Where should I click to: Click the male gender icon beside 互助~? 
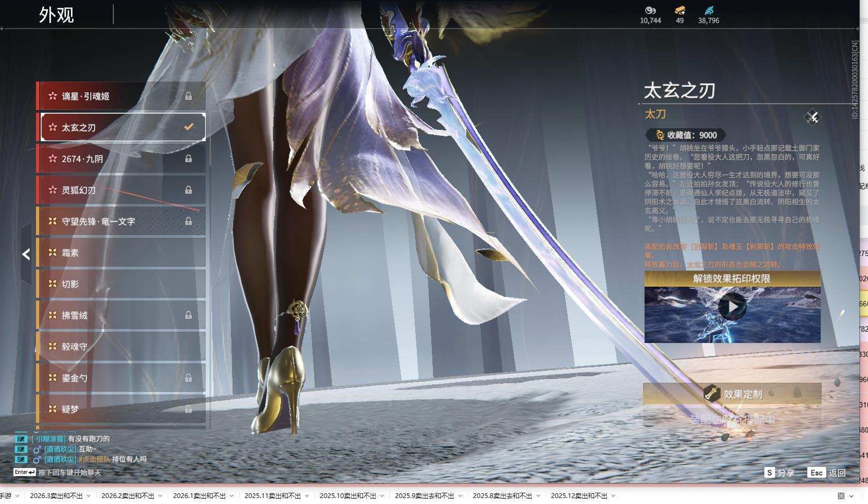(x=37, y=449)
